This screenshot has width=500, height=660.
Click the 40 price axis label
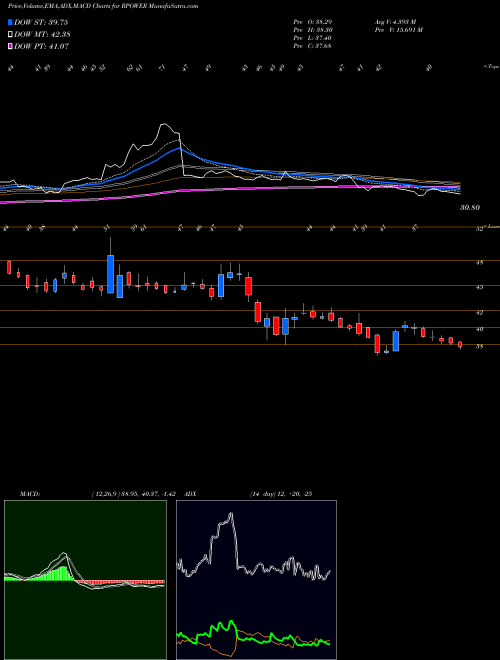pyautogui.click(x=479, y=330)
